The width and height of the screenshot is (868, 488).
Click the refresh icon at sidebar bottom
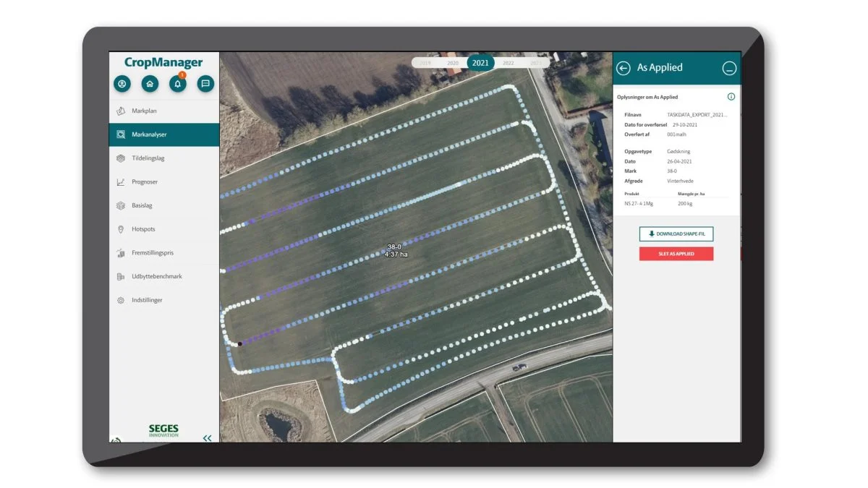click(x=116, y=439)
